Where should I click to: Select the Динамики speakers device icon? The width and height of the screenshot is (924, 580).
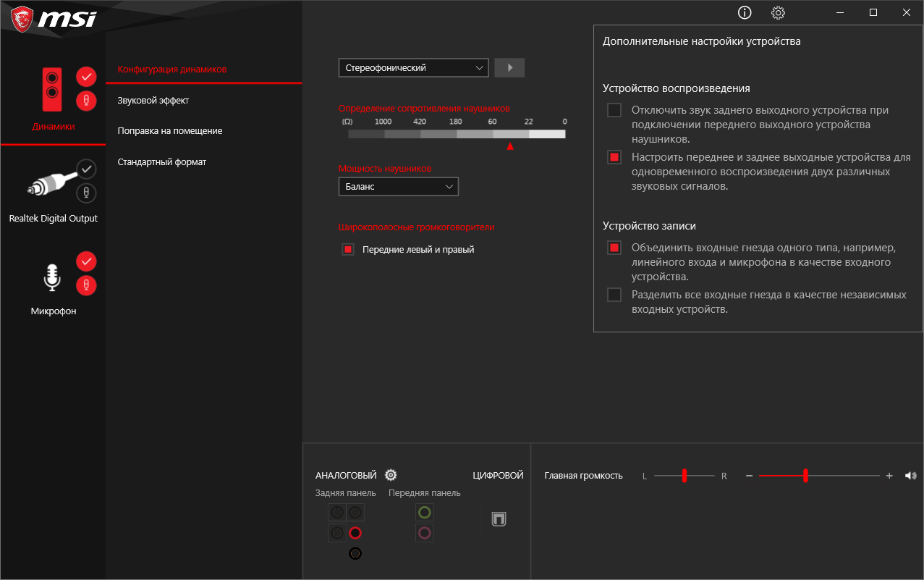coord(52,89)
